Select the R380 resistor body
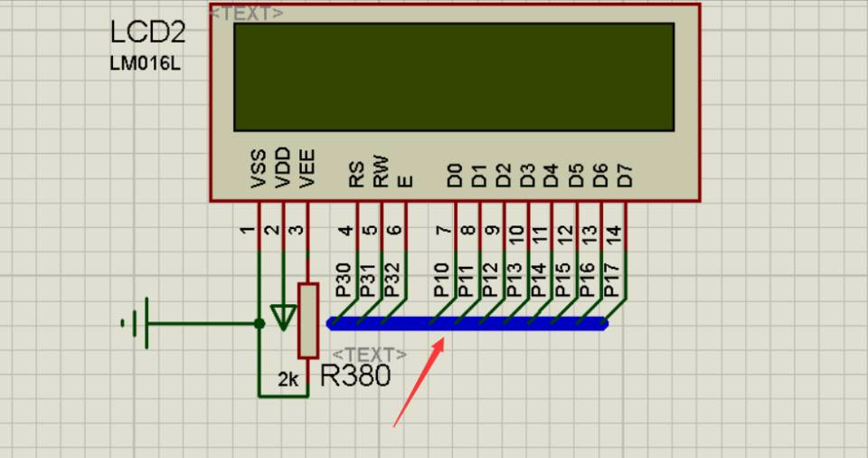This screenshot has width=868, height=458. point(308,321)
